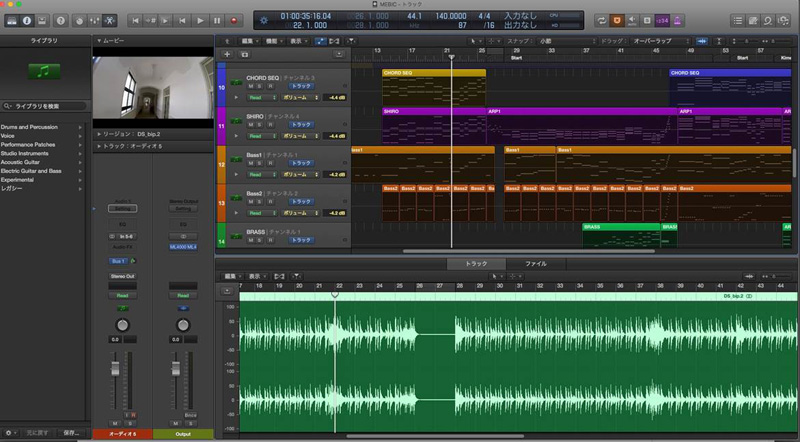Image resolution: width=800 pixels, height=442 pixels.
Task: Adjust Output channel volume fader
Action: pyautogui.click(x=176, y=368)
